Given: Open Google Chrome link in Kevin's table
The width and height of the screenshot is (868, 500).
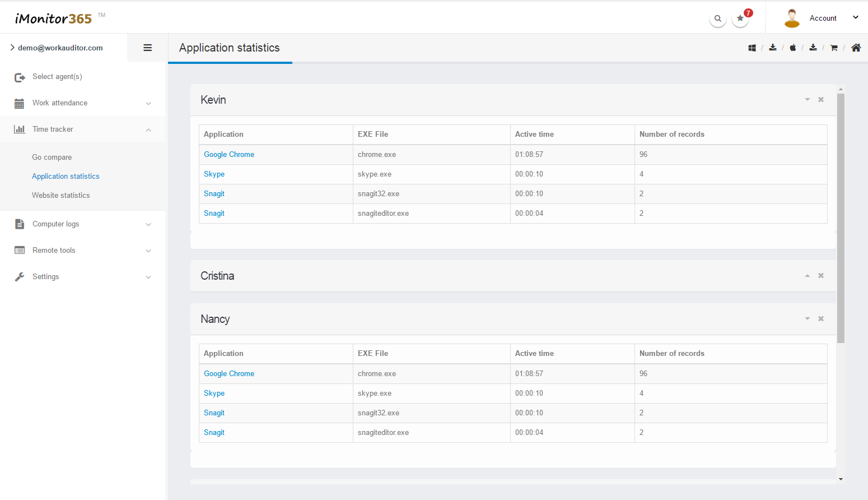Looking at the screenshot, I should [x=229, y=155].
